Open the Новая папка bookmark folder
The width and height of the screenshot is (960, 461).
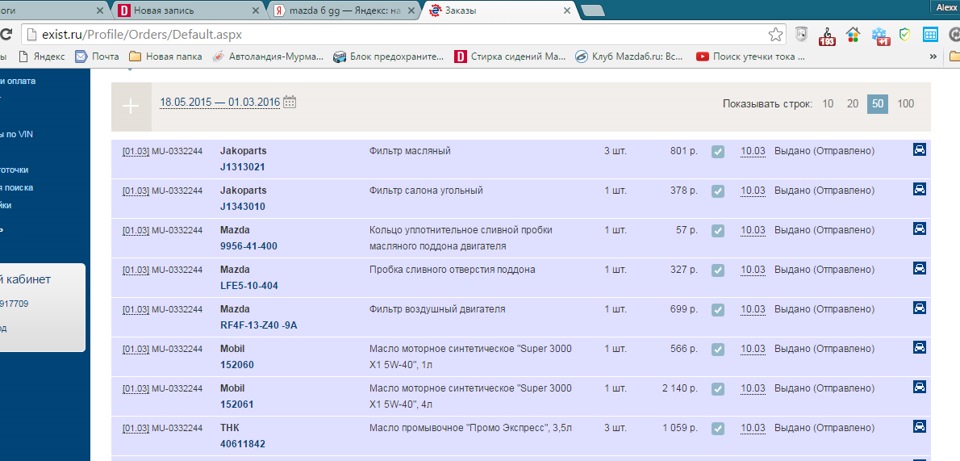(x=165, y=56)
